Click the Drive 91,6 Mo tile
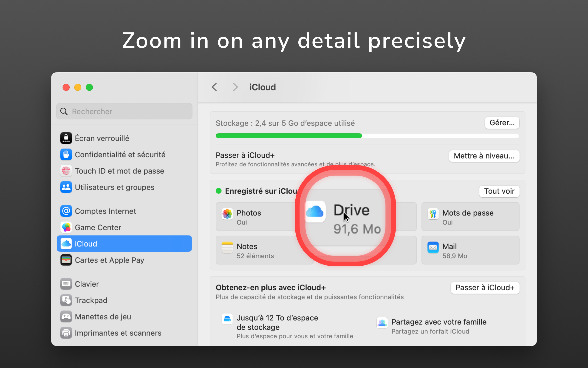 point(345,217)
